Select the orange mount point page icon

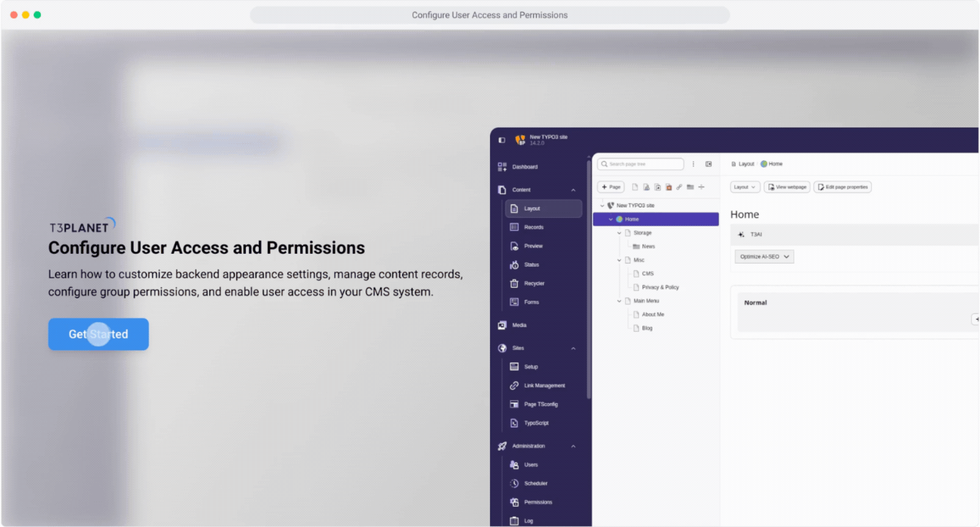[x=669, y=187]
